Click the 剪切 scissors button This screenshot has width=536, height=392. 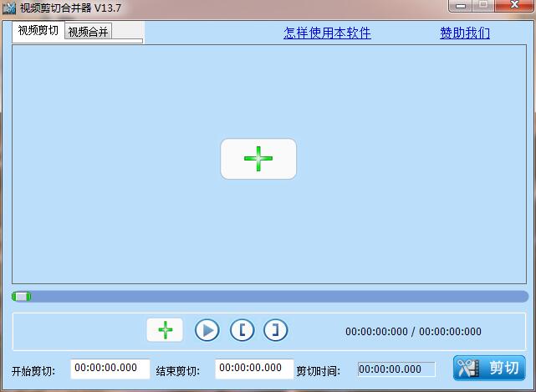(489, 368)
